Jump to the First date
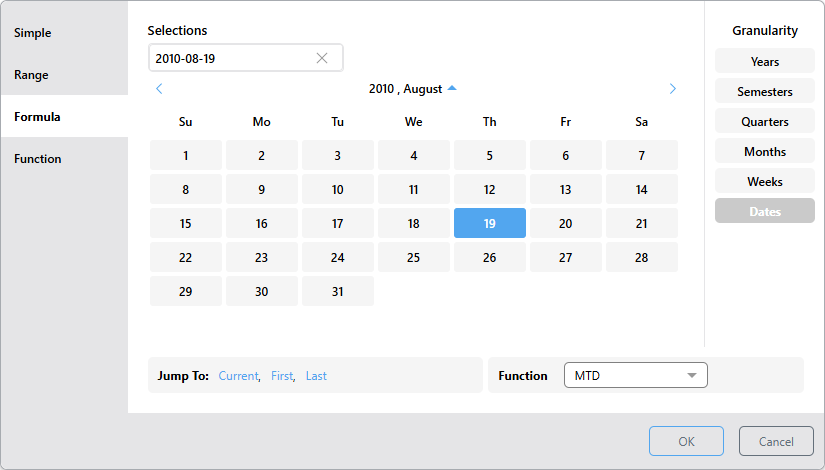This screenshot has height=470, width=825. pyautogui.click(x=282, y=376)
